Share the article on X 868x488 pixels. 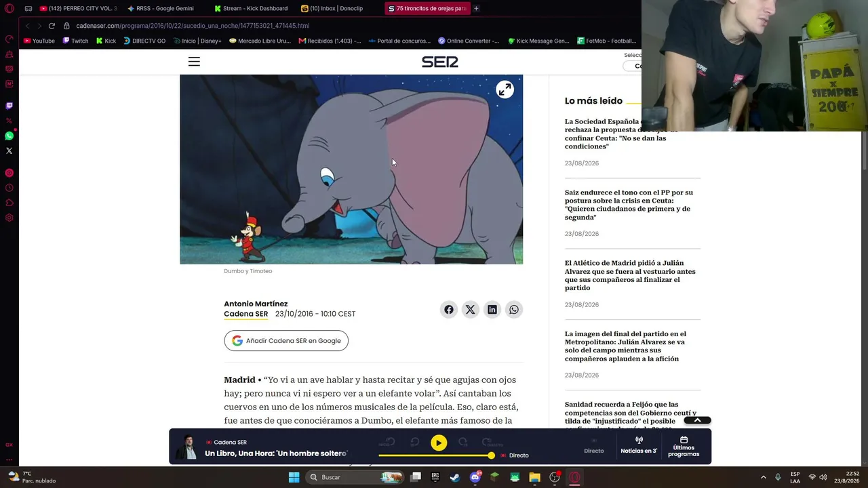pyautogui.click(x=471, y=310)
